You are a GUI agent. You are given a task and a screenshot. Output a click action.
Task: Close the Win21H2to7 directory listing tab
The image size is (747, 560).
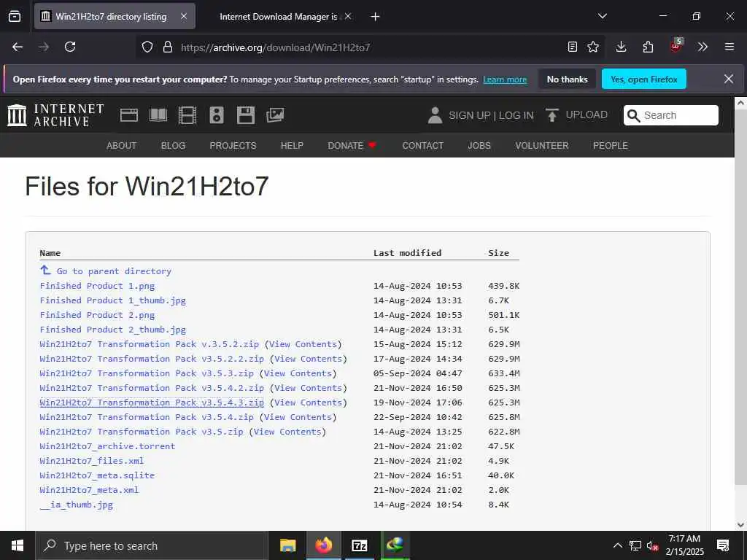(x=184, y=16)
